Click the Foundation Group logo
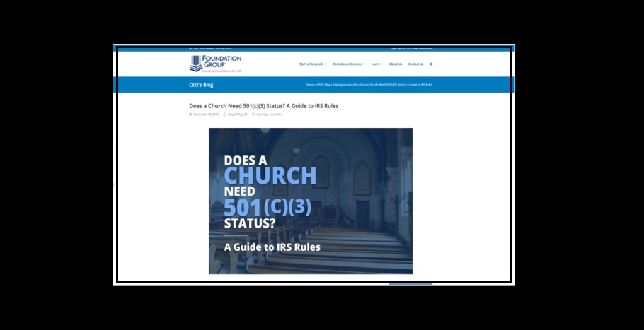This screenshot has height=330, width=644. click(215, 63)
